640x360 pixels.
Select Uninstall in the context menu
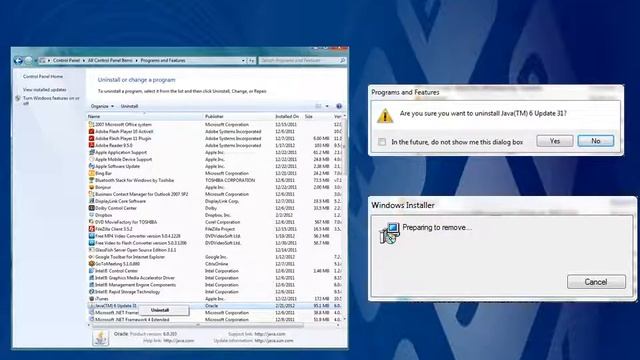coord(160,310)
